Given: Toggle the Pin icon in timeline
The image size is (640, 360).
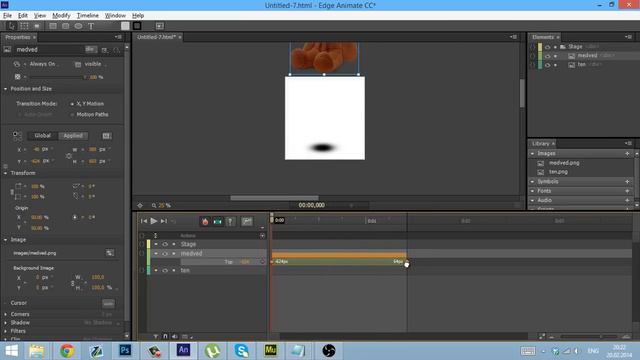Looking at the screenshot, I should [230, 221].
